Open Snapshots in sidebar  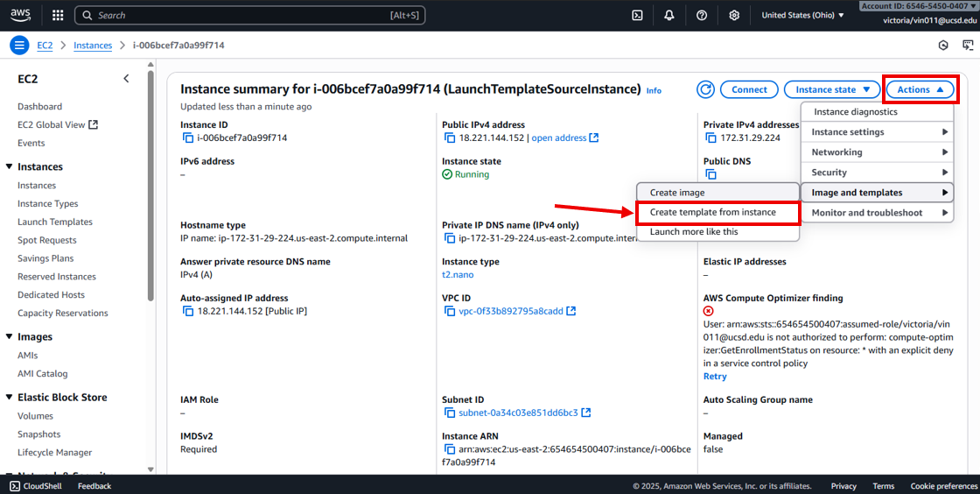(38, 434)
